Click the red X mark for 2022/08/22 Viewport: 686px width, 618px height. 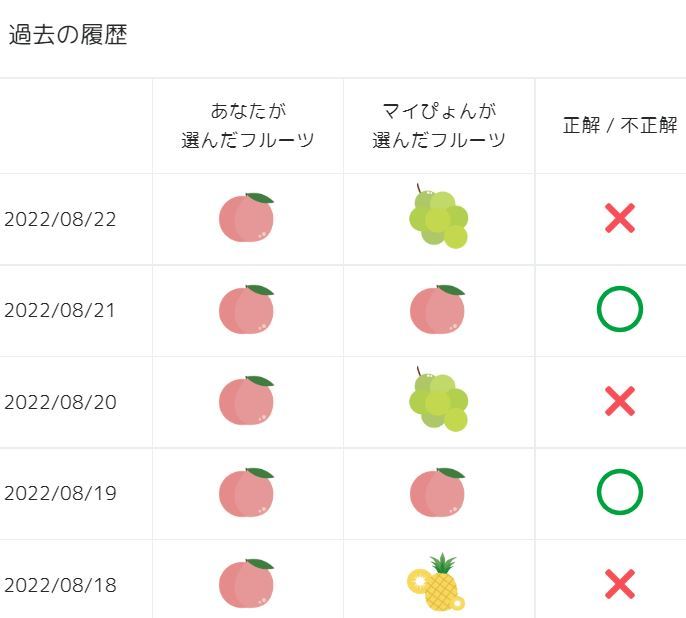620,218
